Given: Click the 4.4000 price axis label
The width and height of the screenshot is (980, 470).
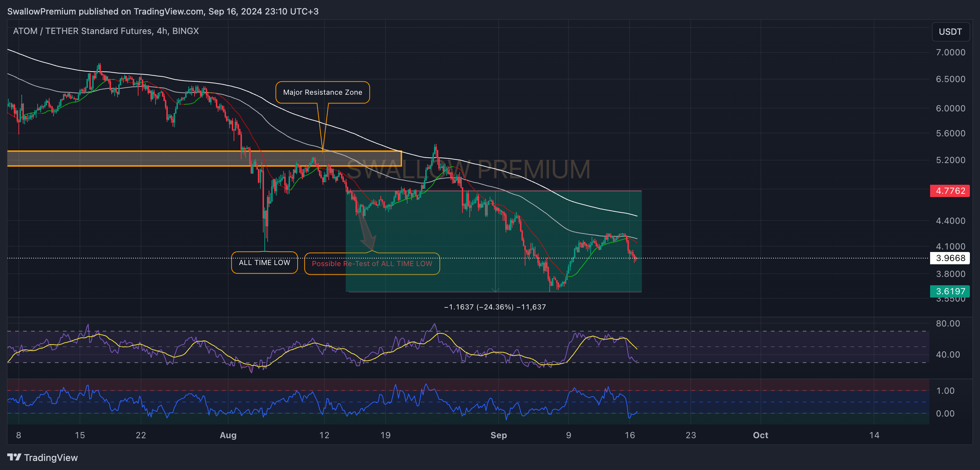Looking at the screenshot, I should (x=950, y=221).
